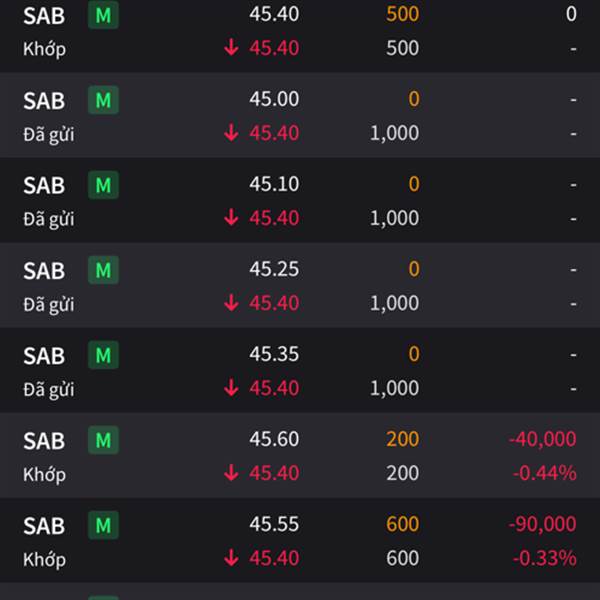
Task: Tap Khớp status under 45.55 order
Action: coord(44,560)
